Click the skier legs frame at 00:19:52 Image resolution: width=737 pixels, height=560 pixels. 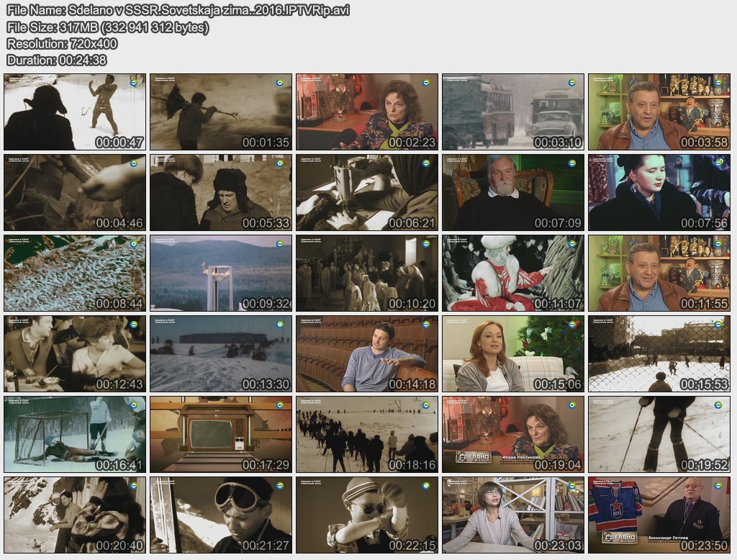659,434
